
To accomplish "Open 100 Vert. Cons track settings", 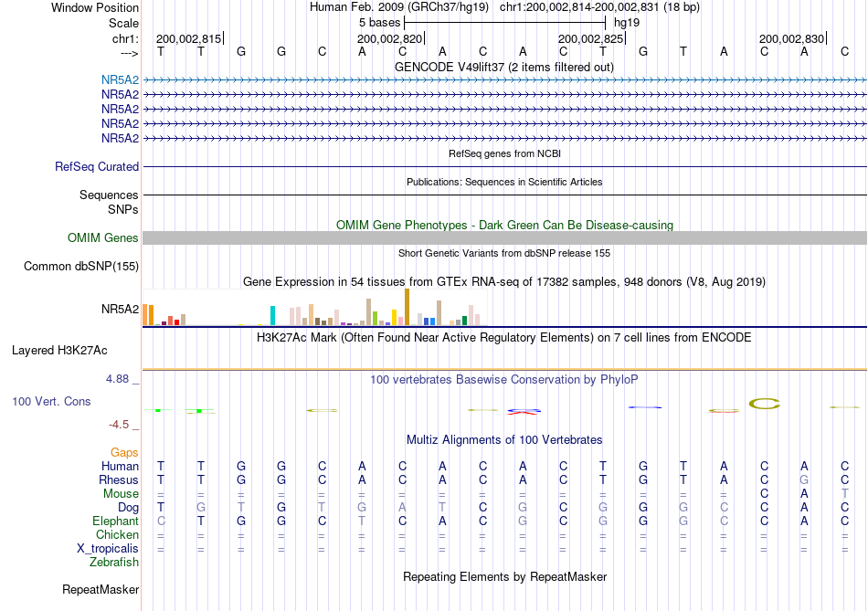I will pyautogui.click(x=51, y=401).
